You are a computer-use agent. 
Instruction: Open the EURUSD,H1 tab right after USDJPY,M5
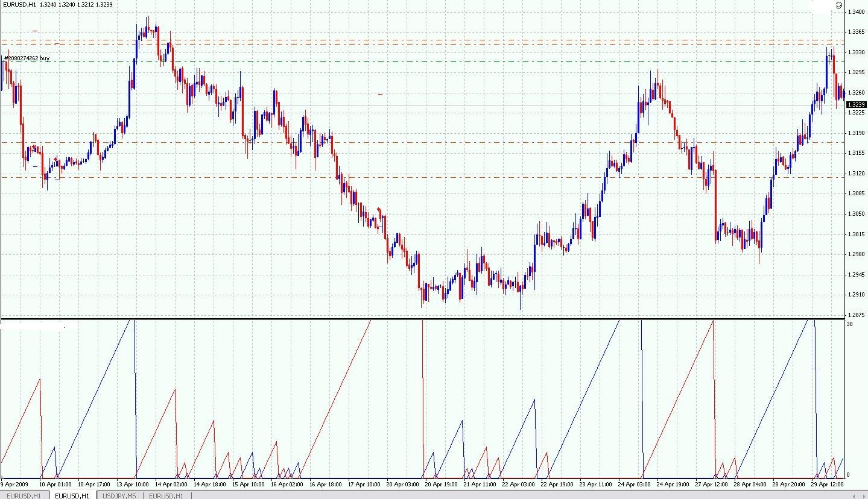[166, 495]
